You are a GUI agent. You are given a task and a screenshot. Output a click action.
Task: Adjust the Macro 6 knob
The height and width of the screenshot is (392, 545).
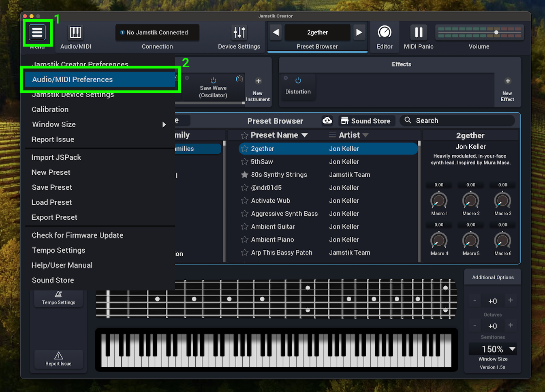pyautogui.click(x=502, y=240)
